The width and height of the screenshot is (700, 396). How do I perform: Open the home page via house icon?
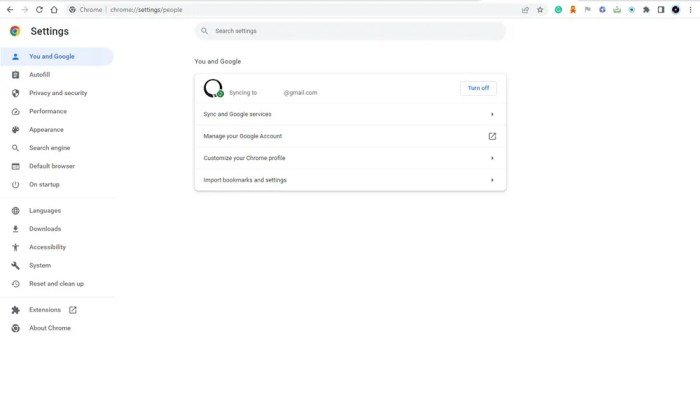54,9
